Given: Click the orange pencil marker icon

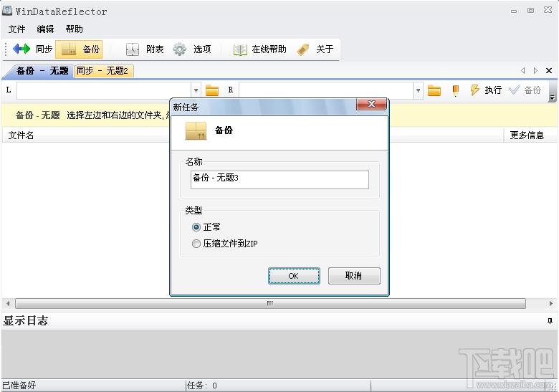Looking at the screenshot, I should pos(455,90).
